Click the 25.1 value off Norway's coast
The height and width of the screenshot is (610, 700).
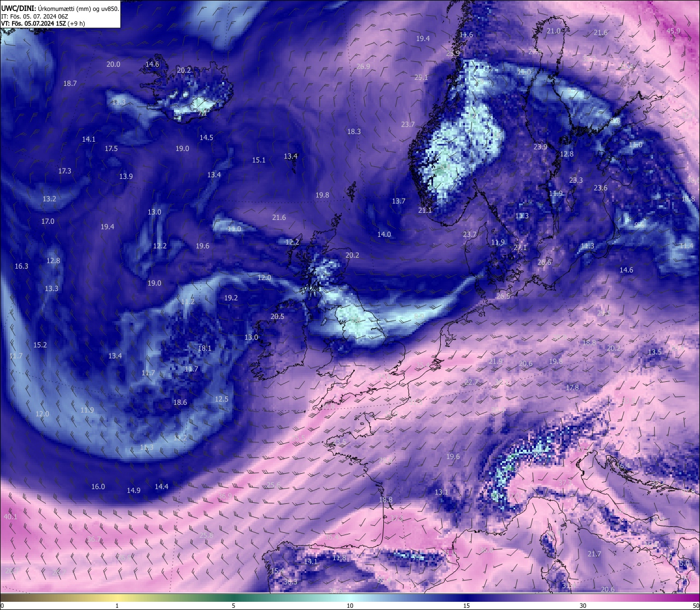[421, 78]
